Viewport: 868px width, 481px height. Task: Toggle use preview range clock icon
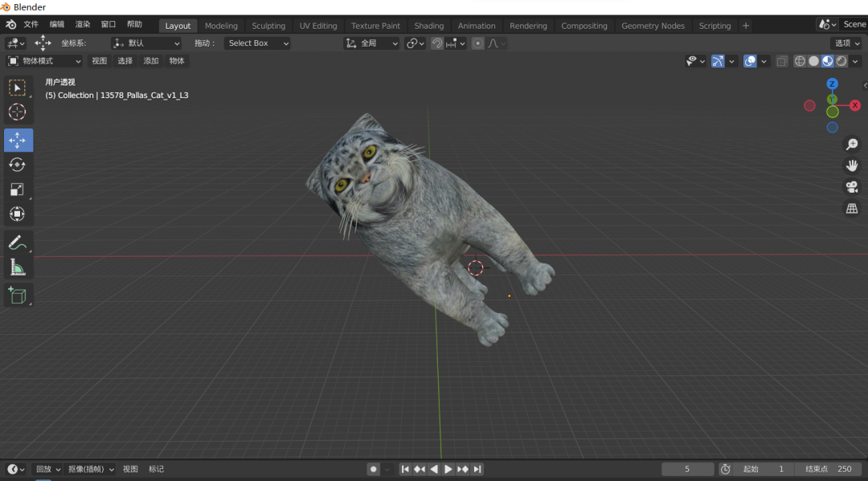[725, 470]
